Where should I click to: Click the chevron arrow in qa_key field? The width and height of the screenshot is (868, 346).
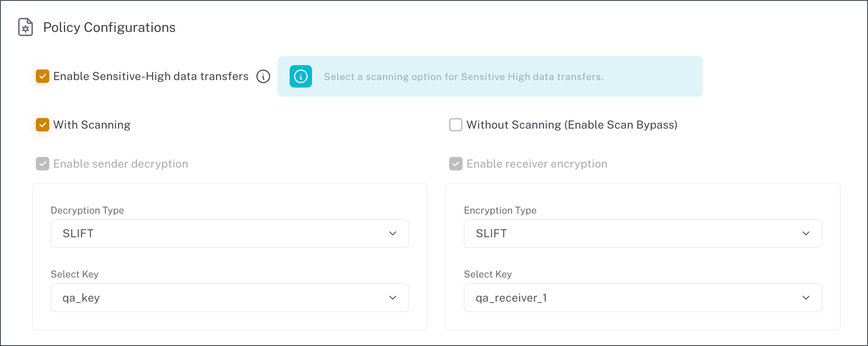click(393, 298)
